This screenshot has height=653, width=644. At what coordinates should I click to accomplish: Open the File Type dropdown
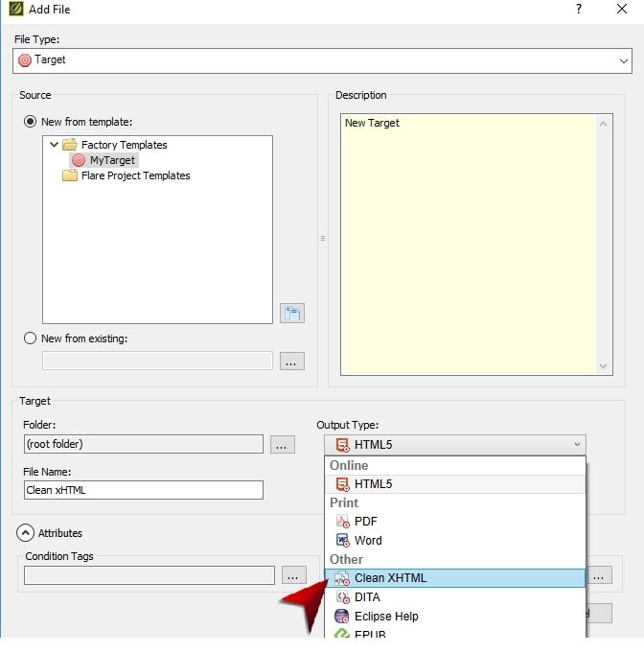[623, 60]
